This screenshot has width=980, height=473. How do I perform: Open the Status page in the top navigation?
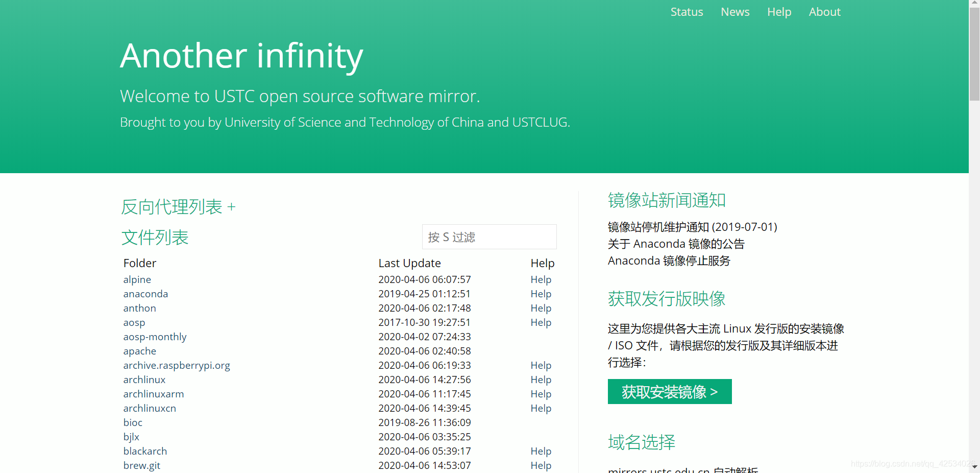coord(687,12)
